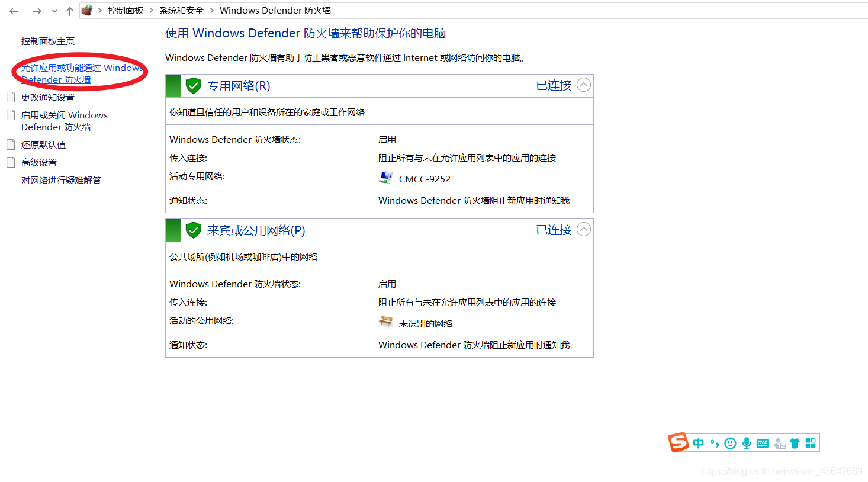
Task: Click the 专用网络(R) section header title
Action: (x=239, y=86)
